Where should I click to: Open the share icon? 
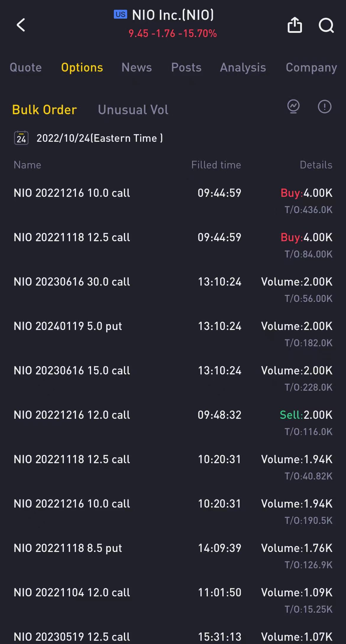click(295, 25)
